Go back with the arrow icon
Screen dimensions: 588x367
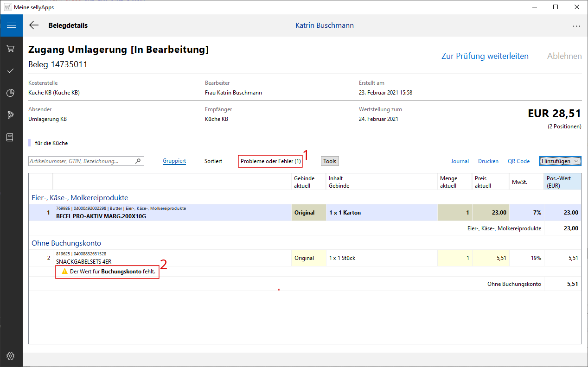[34, 25]
